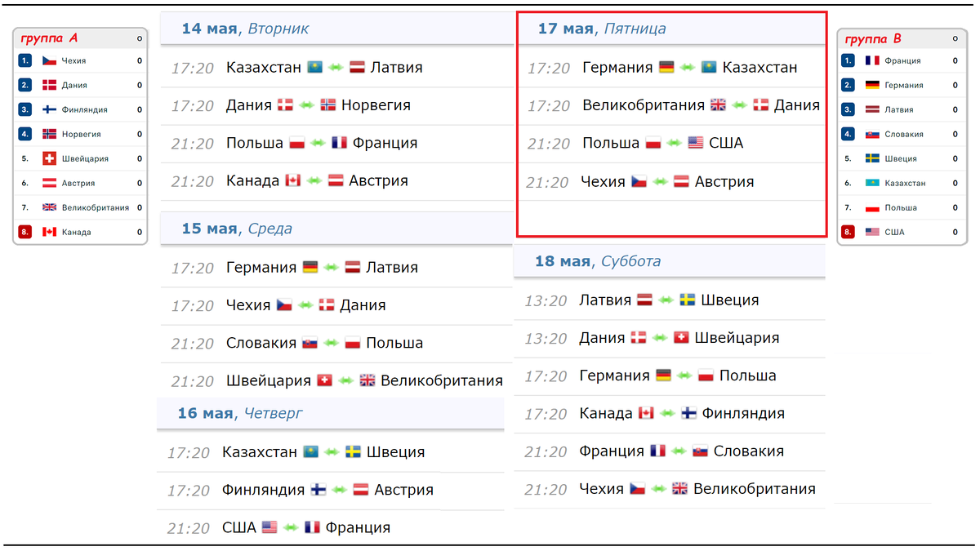Click Чехия row in group A standings
This screenshot has height=551, width=980.
[80, 60]
